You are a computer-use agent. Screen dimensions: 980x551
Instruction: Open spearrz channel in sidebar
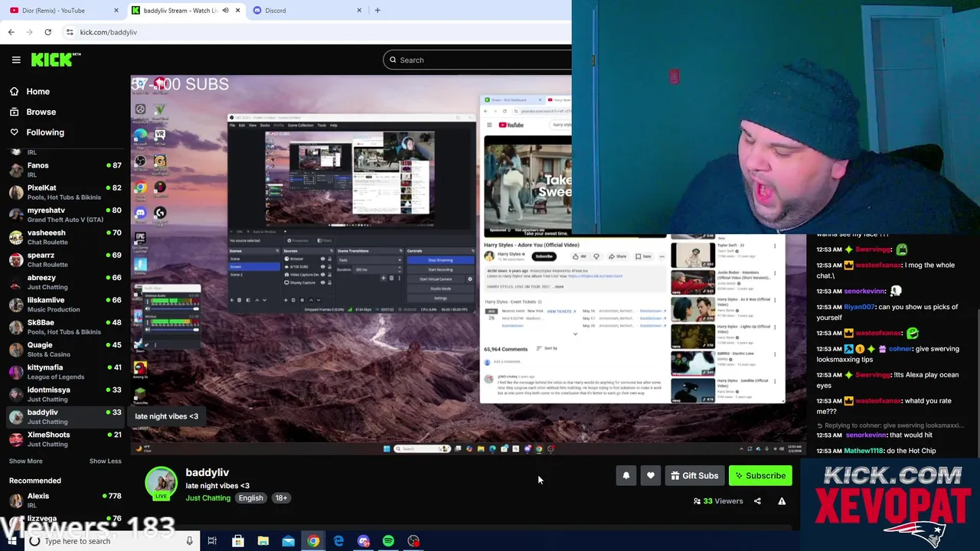click(65, 259)
